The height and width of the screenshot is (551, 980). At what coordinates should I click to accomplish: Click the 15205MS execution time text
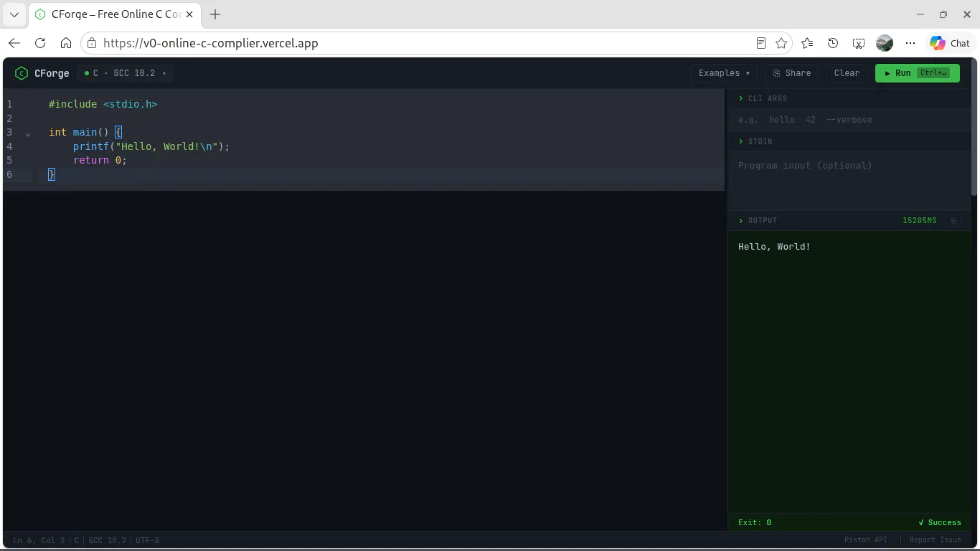point(919,220)
